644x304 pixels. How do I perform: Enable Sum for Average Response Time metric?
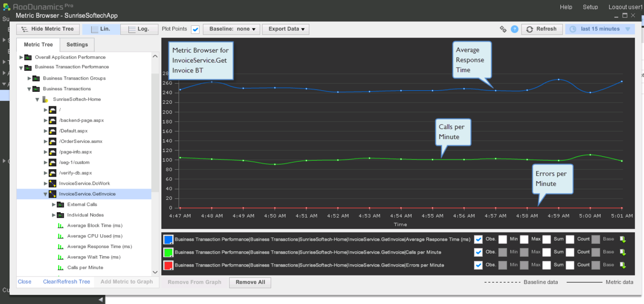pyautogui.click(x=546, y=239)
